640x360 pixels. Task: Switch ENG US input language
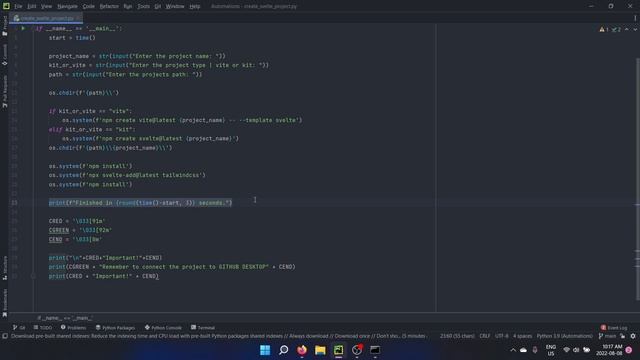pyautogui.click(x=551, y=350)
